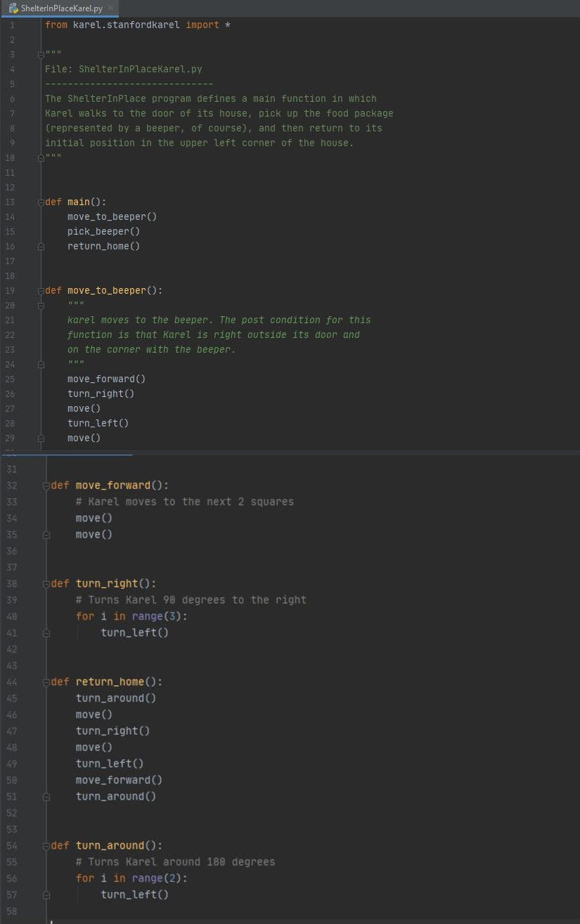Close the ShelterInPlaceKarel.py tab

click(110, 8)
